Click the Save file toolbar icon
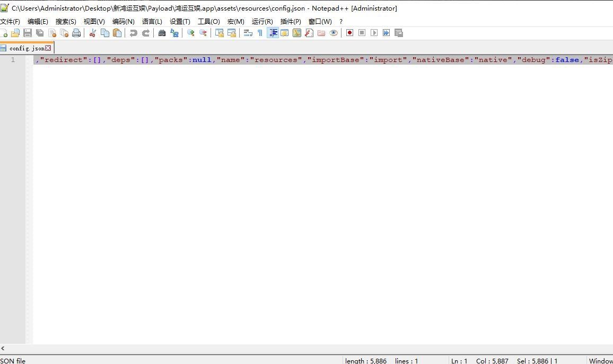Viewport: 613px width, 364px height. [x=28, y=33]
